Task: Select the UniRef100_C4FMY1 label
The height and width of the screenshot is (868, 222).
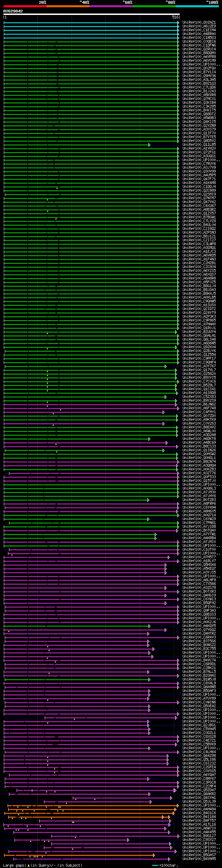Action: 199,412
